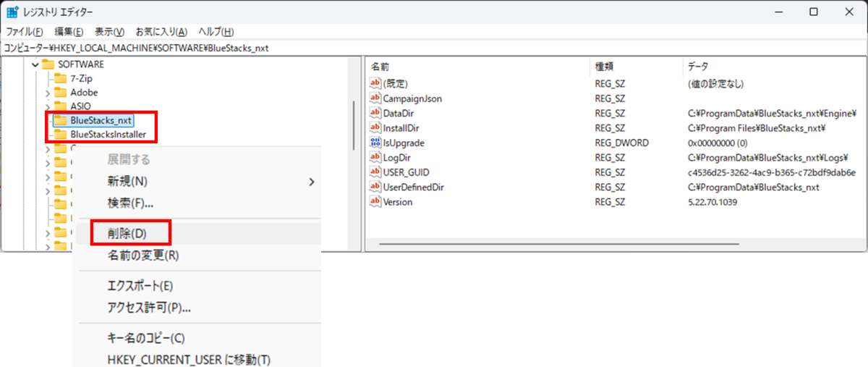Click the BlueStacks_nxt folder icon

(x=61, y=120)
